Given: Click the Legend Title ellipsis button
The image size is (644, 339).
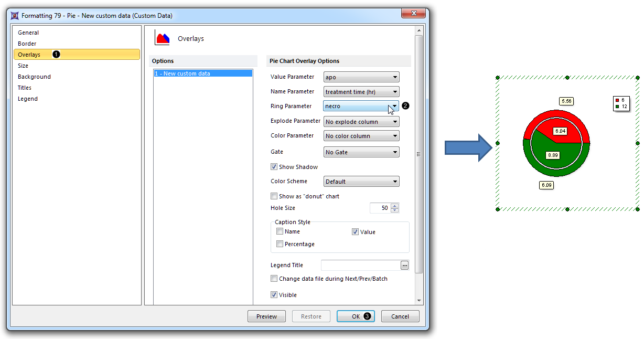Looking at the screenshot, I should (404, 266).
